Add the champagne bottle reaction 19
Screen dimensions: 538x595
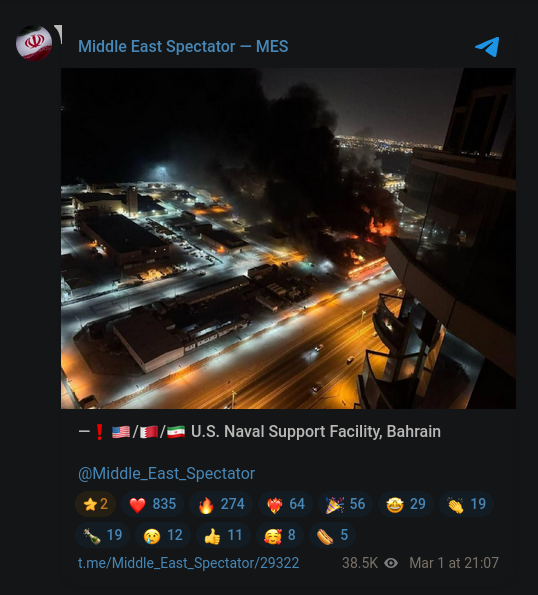click(102, 535)
